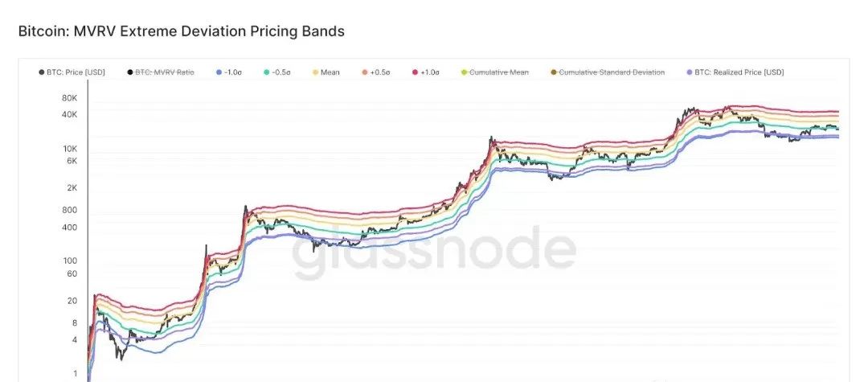Click the 80K y-axis label
This screenshot has width=868, height=382.
69,98
